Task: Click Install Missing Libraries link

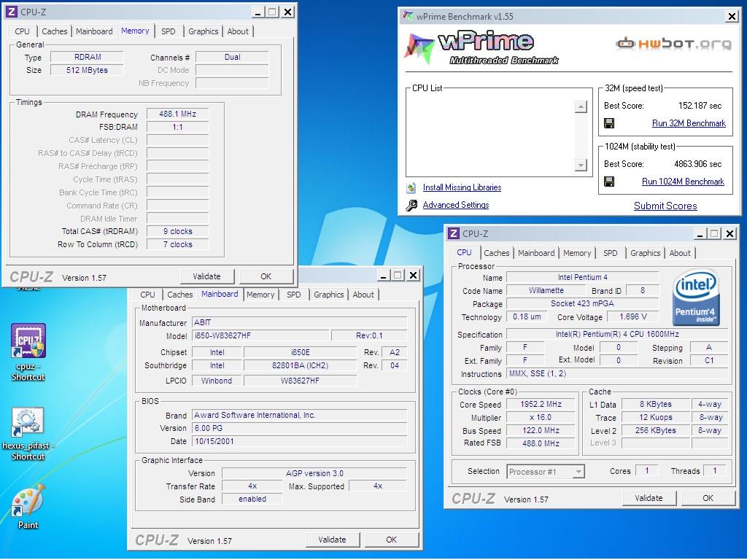Action: click(x=462, y=187)
